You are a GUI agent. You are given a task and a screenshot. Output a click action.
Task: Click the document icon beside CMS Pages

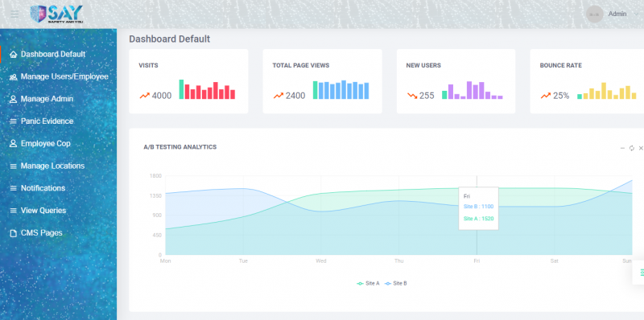point(13,233)
